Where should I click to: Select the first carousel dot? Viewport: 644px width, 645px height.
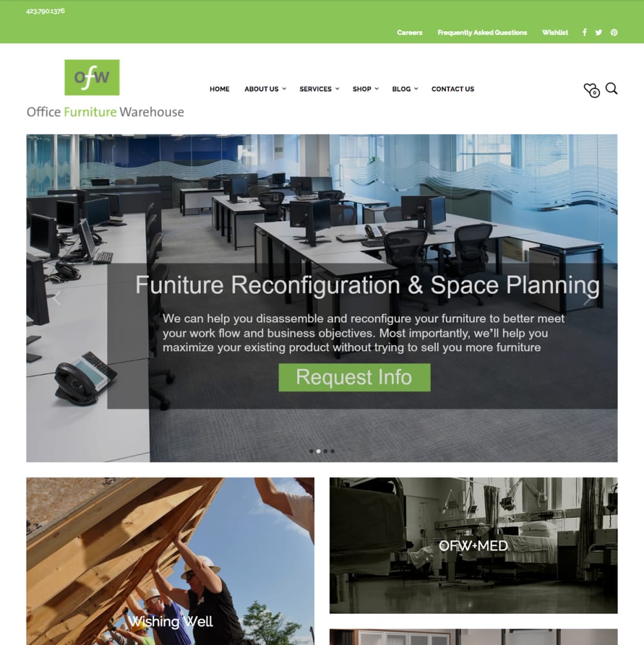click(311, 451)
